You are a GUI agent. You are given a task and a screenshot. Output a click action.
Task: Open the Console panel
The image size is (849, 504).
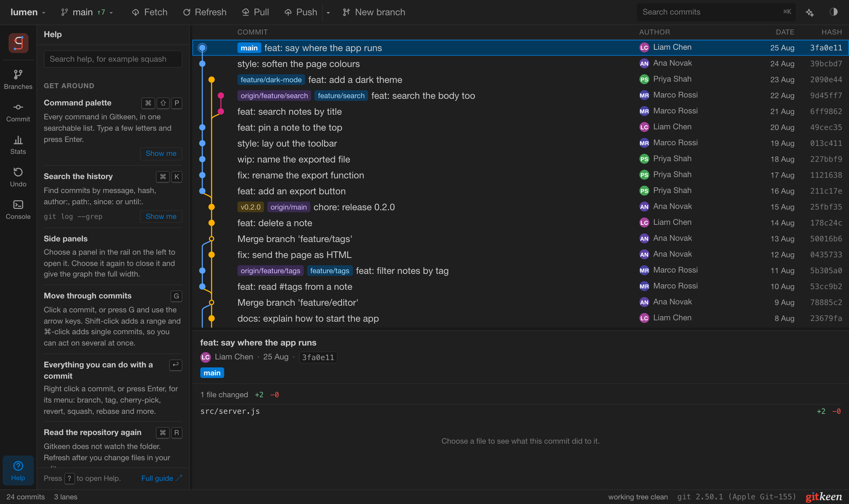(x=18, y=210)
